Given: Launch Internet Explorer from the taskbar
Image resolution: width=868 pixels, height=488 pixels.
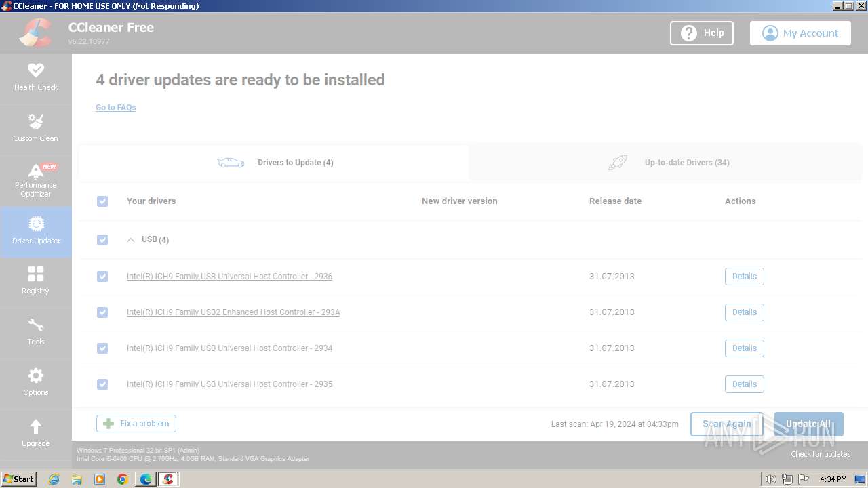Looking at the screenshot, I should pyautogui.click(x=54, y=479).
